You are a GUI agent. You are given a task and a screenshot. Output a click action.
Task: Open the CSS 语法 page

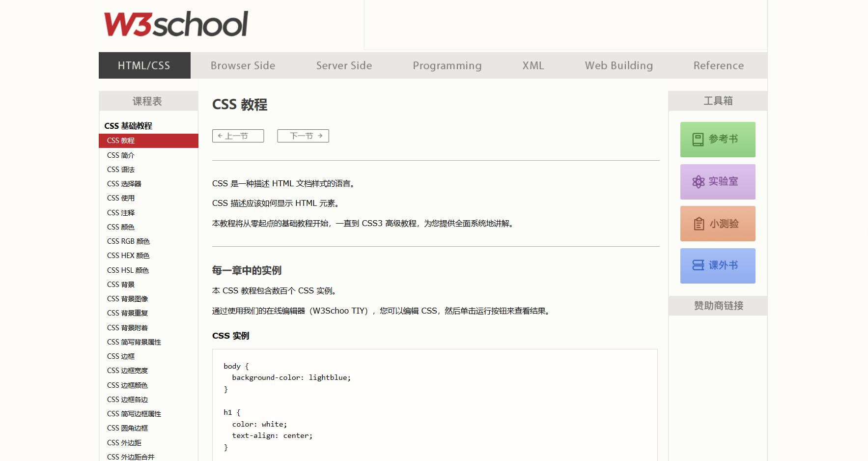coord(121,169)
